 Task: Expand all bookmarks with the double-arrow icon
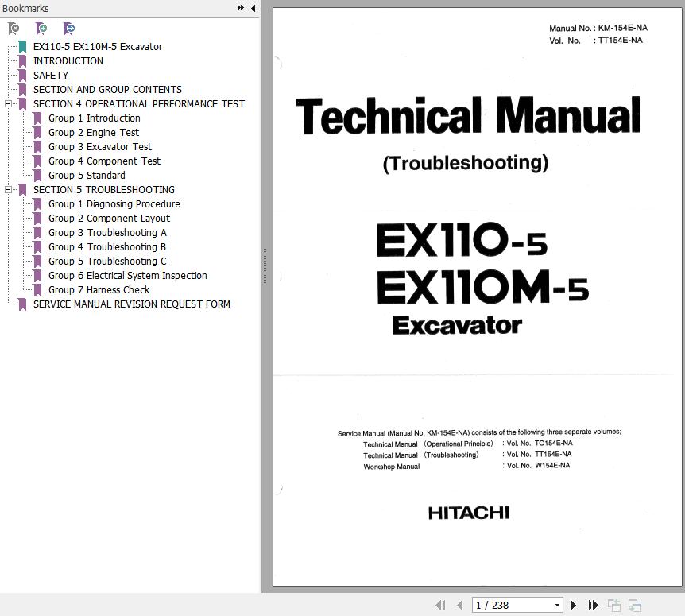point(240,7)
